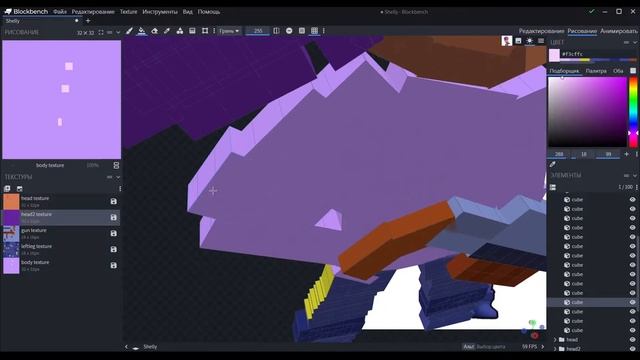Screen dimensions: 640x360
Task: Save the head texture with its save icon
Action: [113, 202]
